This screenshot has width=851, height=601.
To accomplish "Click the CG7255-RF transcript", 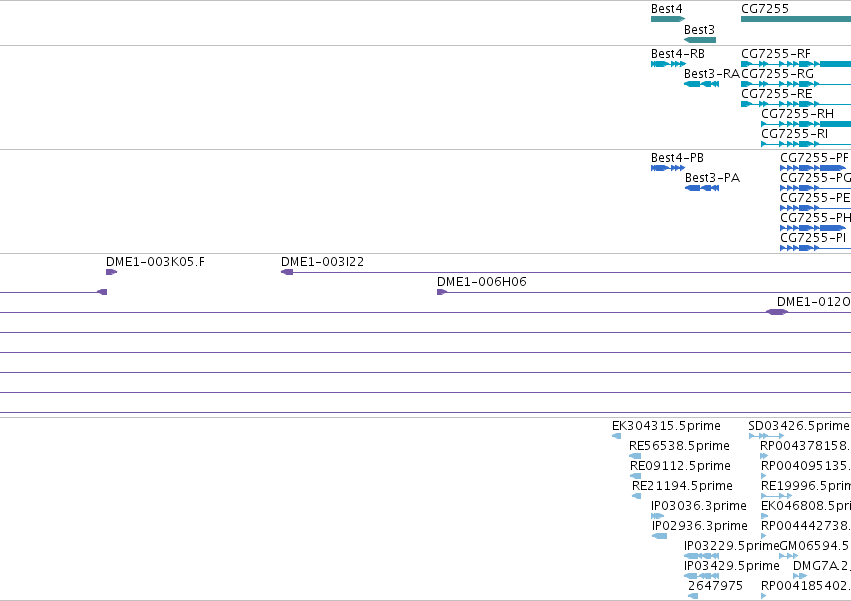I will pyautogui.click(x=796, y=64).
